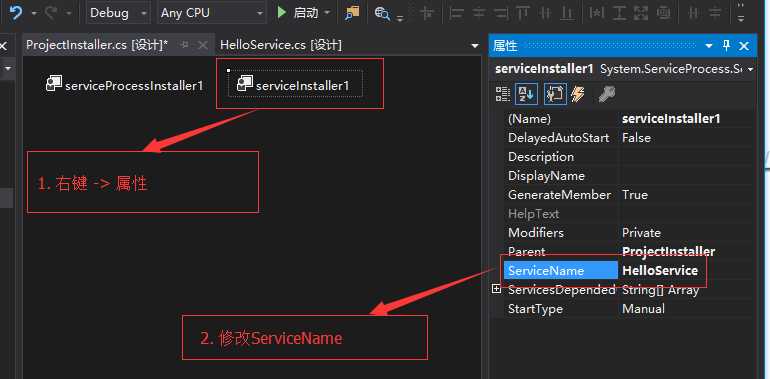Screen dimensions: 770x379
Task: Click the Redo icon in toolbar
Action: pos(52,13)
